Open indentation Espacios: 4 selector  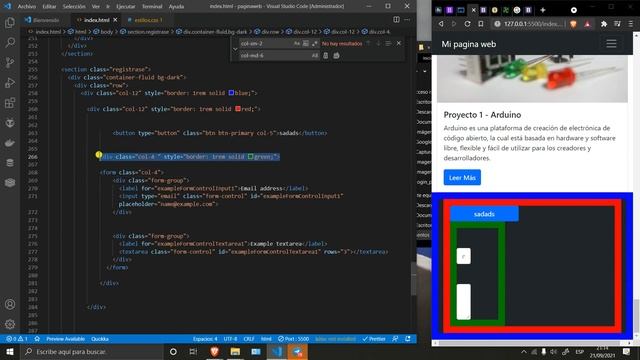click(205, 339)
